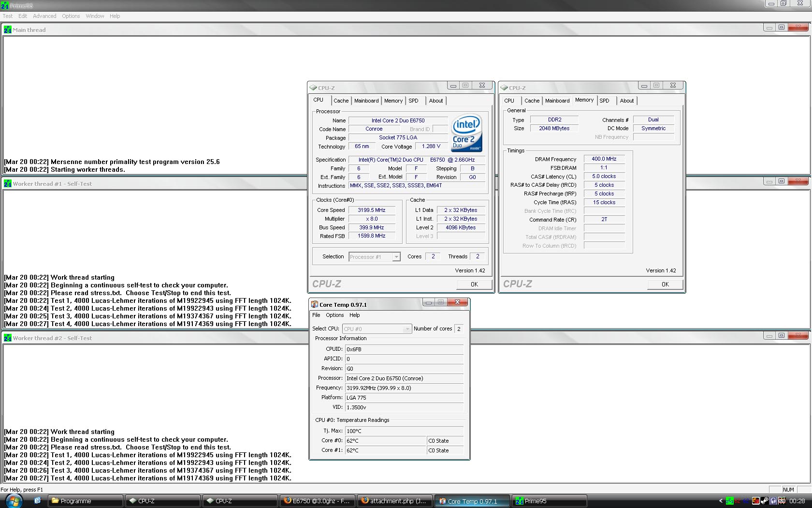Open the Windows Start orb
Screen dimensions: 812x508
[14, 501]
